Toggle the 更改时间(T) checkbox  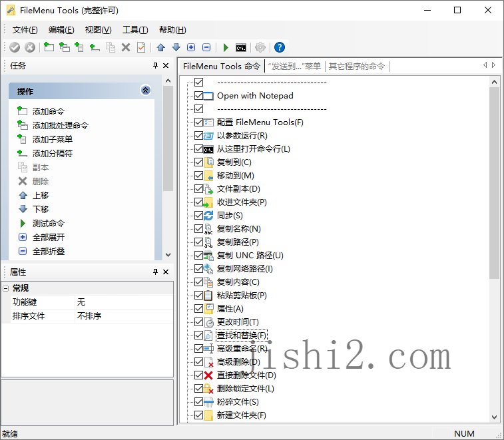pos(198,322)
